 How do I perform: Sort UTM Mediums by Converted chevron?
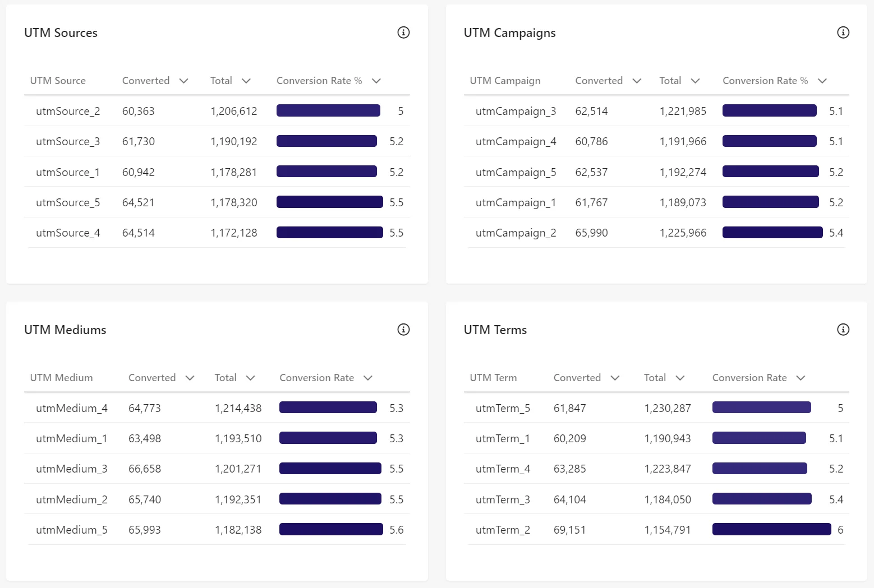click(x=190, y=378)
